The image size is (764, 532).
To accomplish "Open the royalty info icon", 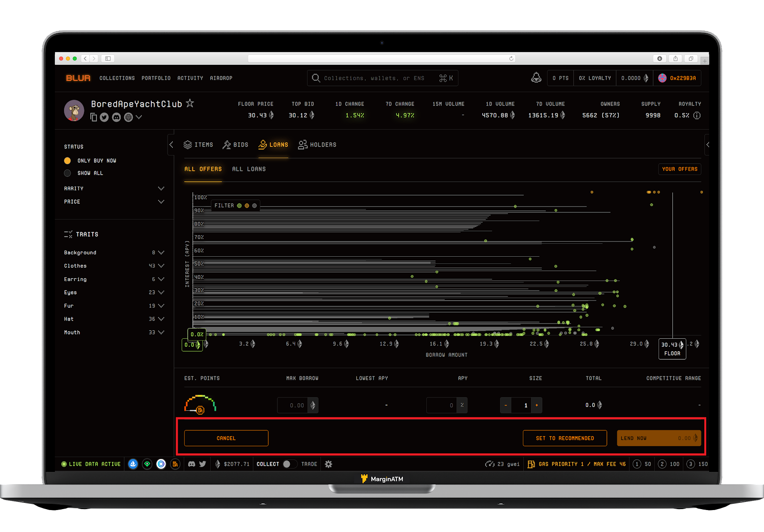I will tap(697, 115).
